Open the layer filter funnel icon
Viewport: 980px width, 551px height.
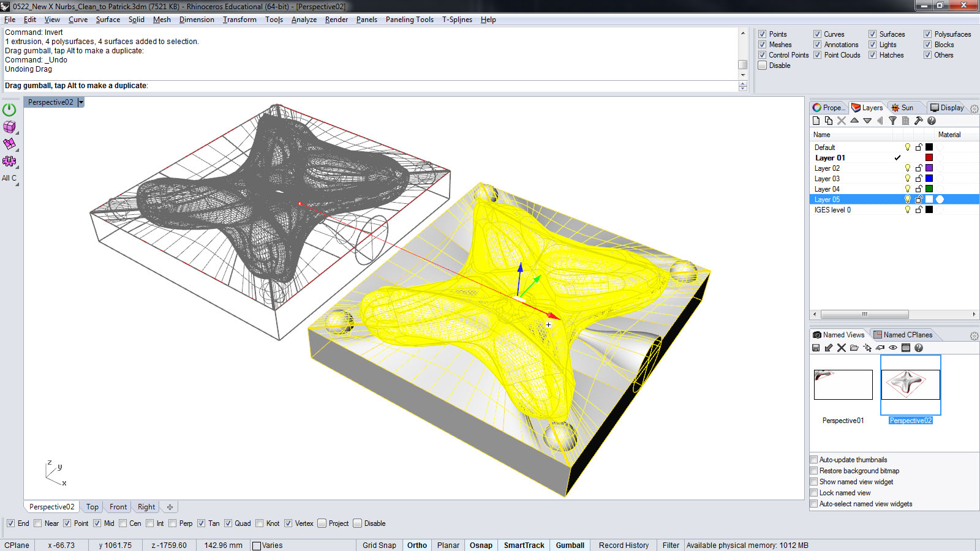[x=892, y=121]
